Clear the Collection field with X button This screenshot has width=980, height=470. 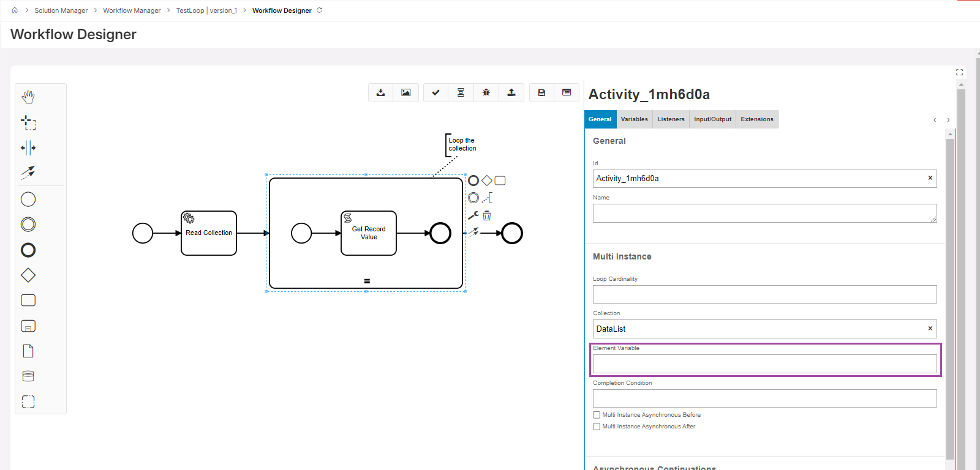click(x=930, y=329)
